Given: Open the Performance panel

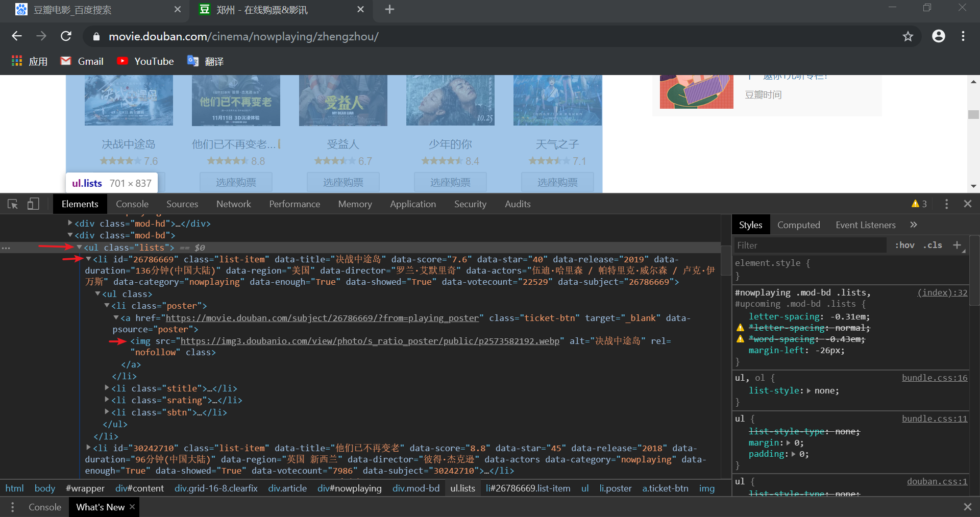Looking at the screenshot, I should pos(295,204).
